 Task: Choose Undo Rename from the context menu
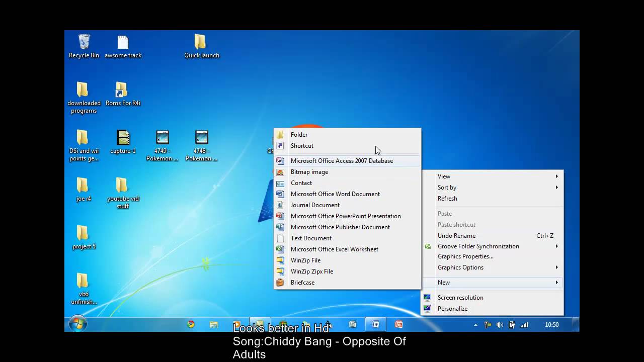493,236
